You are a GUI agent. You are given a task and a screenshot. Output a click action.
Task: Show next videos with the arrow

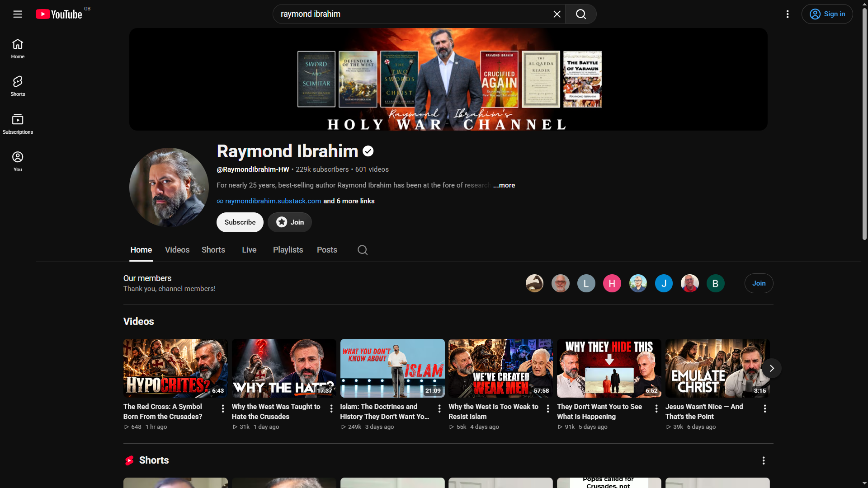tap(772, 368)
